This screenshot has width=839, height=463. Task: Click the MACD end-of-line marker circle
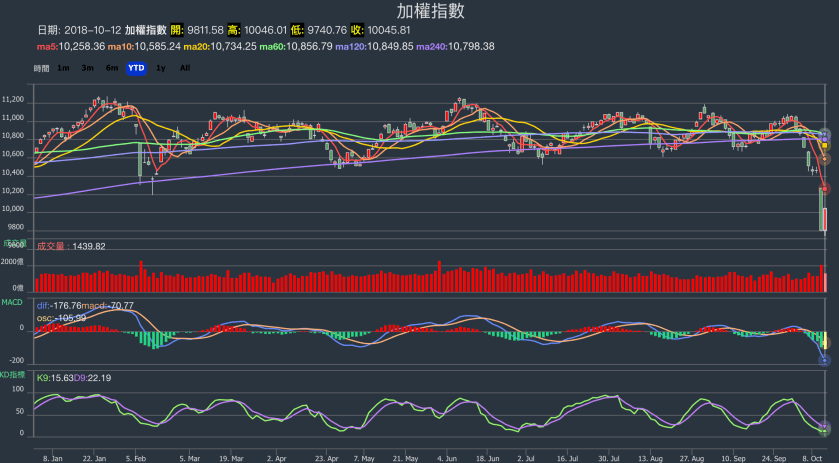(x=825, y=360)
